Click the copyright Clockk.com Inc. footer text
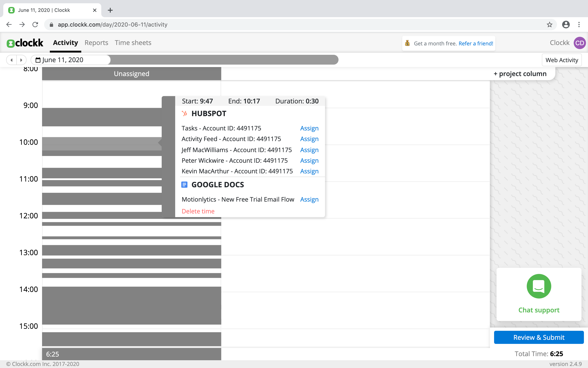 coord(42,364)
